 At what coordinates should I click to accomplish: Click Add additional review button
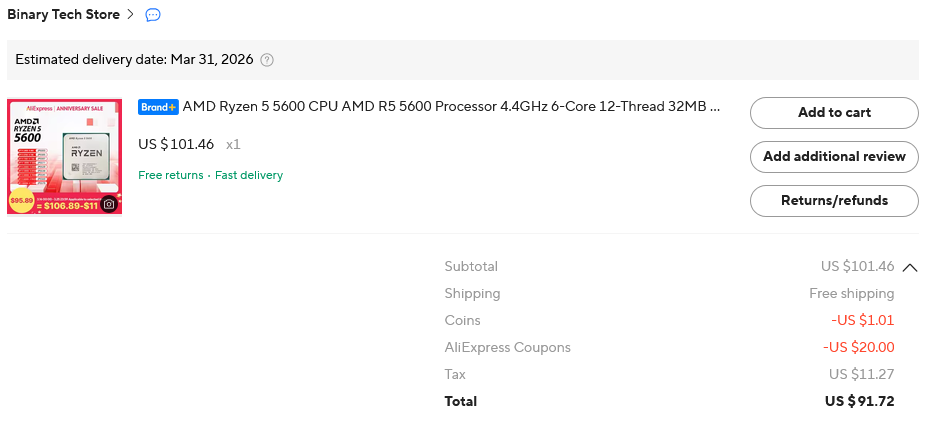point(834,157)
